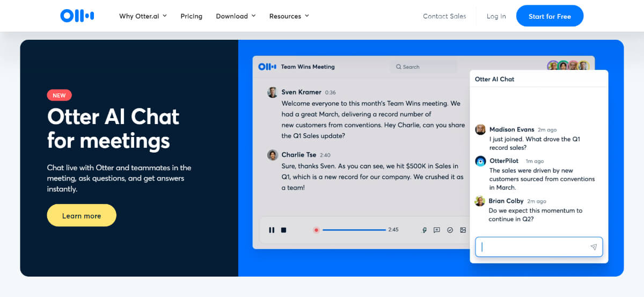Click the OtterPilot avatar icon

coord(480,161)
